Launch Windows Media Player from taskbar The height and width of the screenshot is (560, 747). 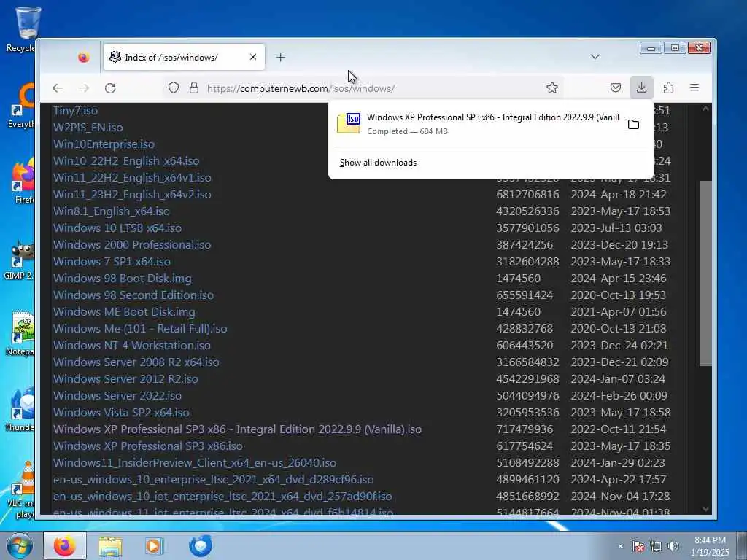pos(155,545)
